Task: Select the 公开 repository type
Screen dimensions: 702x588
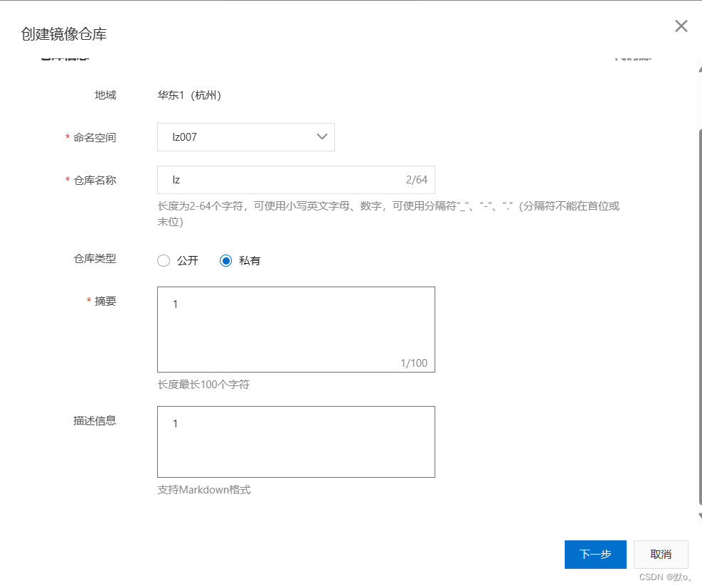Action: click(x=164, y=261)
